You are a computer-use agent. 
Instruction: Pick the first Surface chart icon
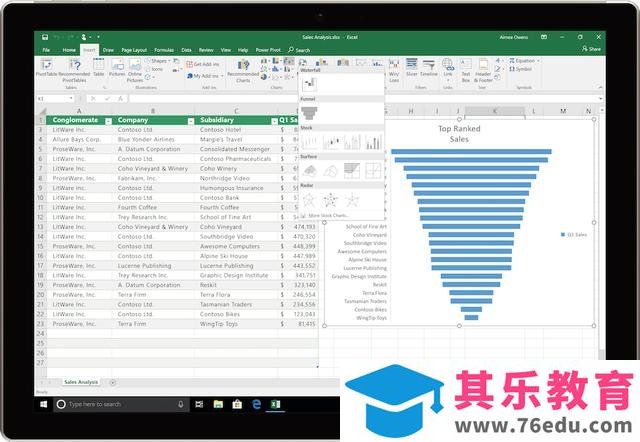(310, 171)
